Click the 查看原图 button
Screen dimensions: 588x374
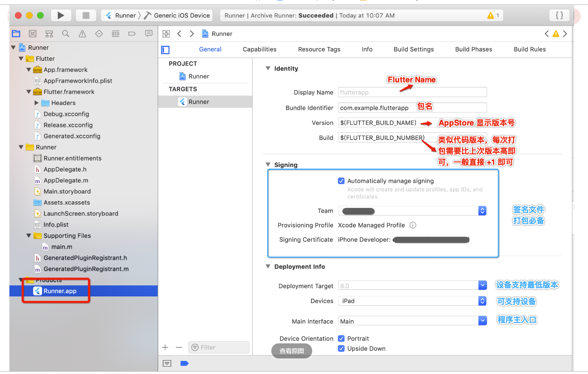292,351
